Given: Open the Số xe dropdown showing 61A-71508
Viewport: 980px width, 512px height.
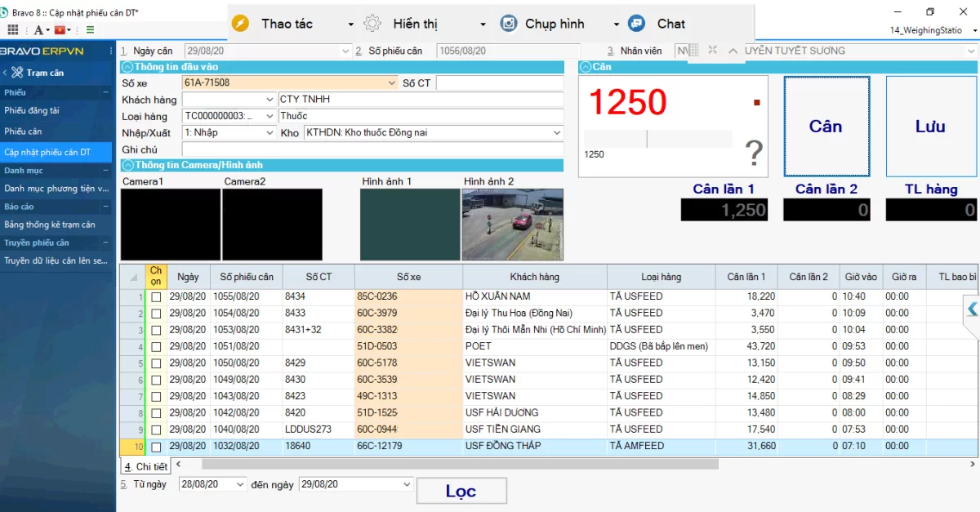Looking at the screenshot, I should (x=393, y=83).
